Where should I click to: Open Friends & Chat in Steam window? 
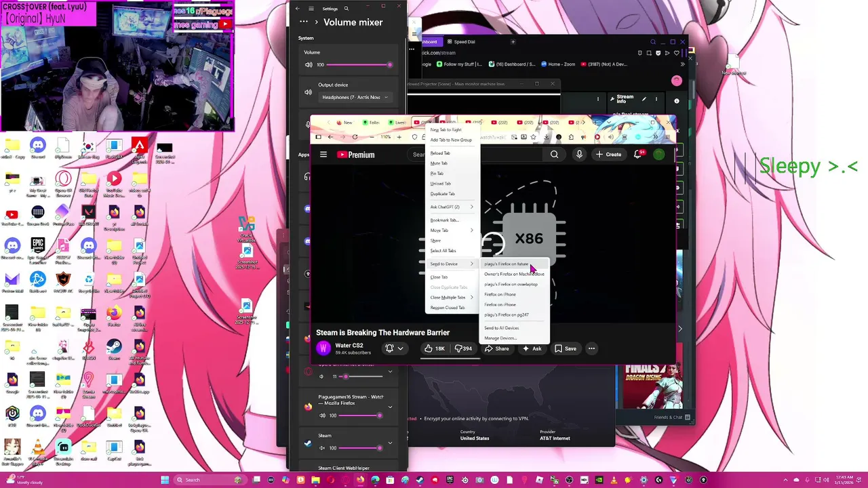[x=672, y=418]
